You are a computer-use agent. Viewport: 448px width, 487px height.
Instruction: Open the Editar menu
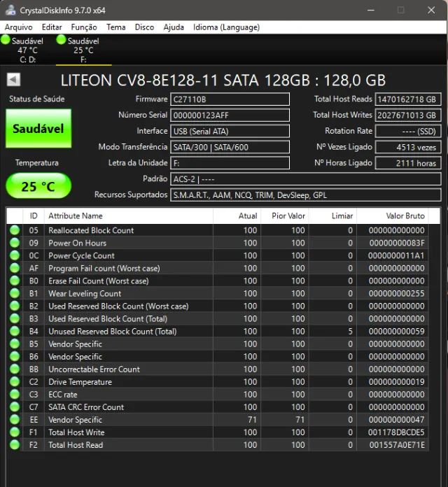click(x=52, y=27)
